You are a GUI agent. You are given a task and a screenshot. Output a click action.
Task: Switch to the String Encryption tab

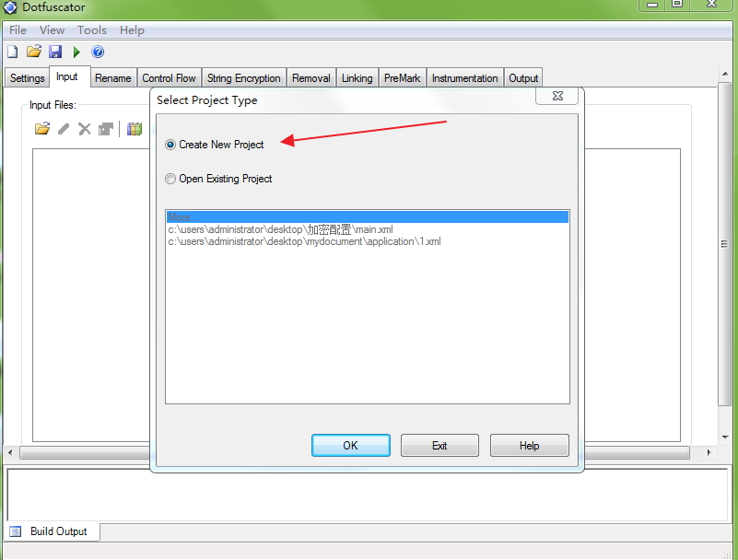tap(244, 78)
